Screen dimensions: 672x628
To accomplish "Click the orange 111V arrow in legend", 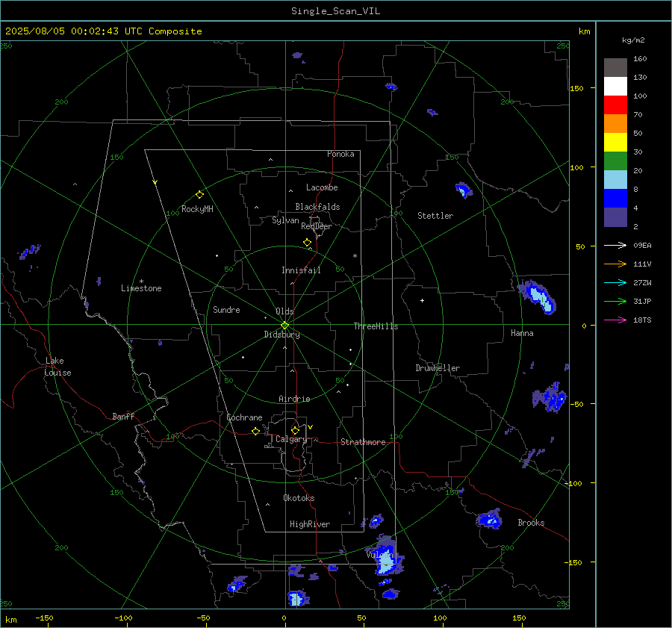I will tap(615, 264).
